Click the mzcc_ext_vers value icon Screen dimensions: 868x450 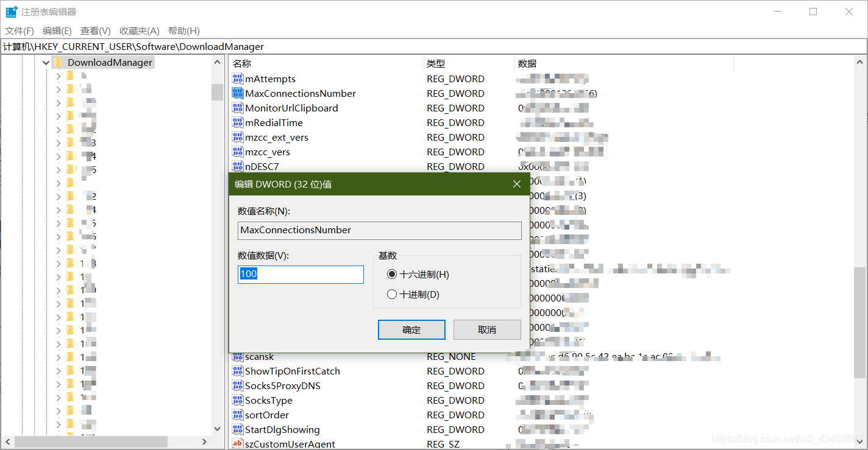(x=238, y=137)
